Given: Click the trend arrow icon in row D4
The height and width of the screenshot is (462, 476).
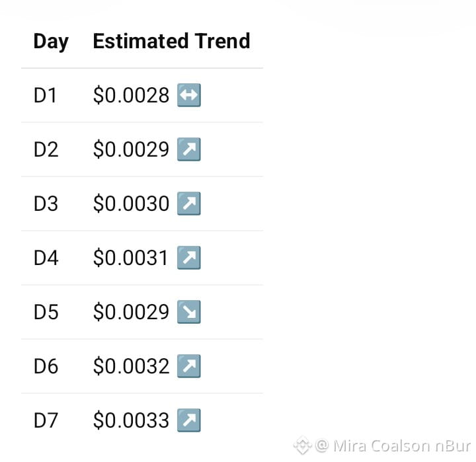Looking at the screenshot, I should pos(189,258).
